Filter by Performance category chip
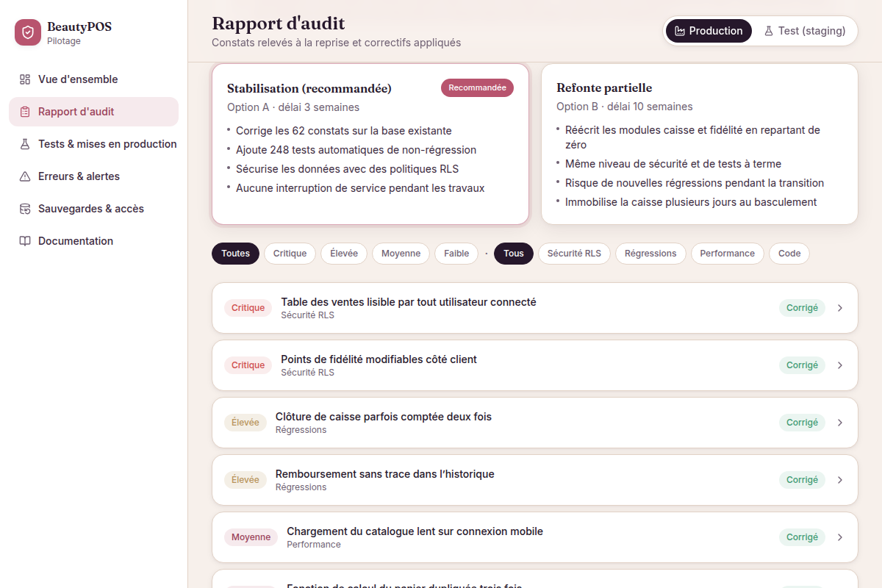Image resolution: width=882 pixels, height=588 pixels. tap(727, 254)
